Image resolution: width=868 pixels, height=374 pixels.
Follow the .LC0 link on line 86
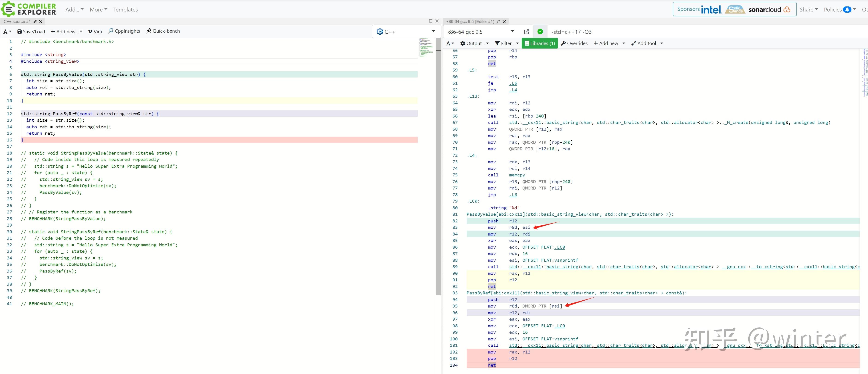tap(560, 247)
